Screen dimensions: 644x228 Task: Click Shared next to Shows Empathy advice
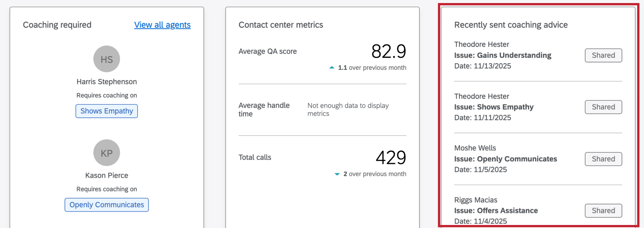coord(603,107)
